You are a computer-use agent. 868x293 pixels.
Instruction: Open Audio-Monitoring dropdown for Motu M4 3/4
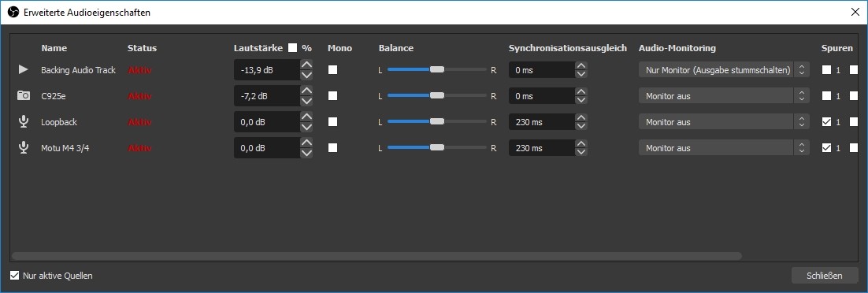724,148
